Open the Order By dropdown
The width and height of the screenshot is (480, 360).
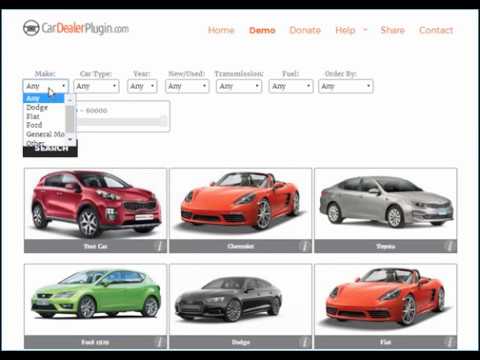click(346, 86)
